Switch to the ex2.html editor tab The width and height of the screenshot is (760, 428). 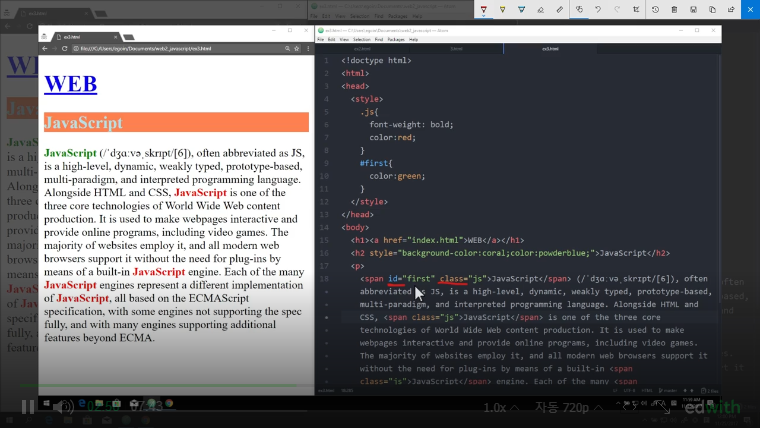pos(362,49)
